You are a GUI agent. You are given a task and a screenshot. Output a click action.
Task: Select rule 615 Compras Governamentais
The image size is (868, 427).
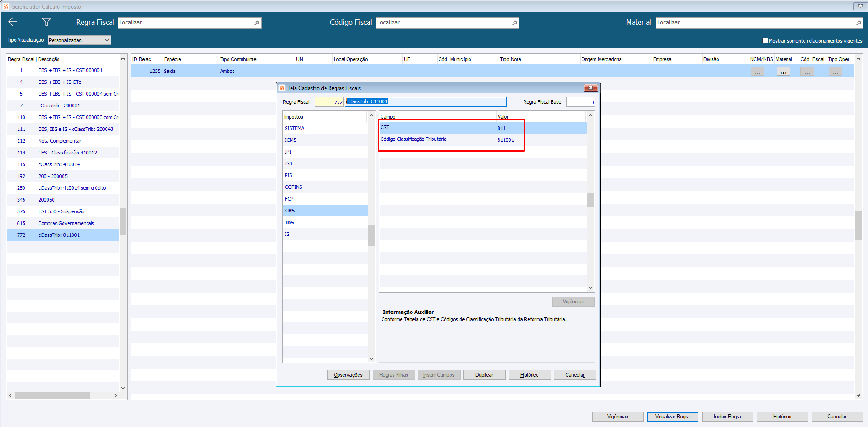coord(63,223)
